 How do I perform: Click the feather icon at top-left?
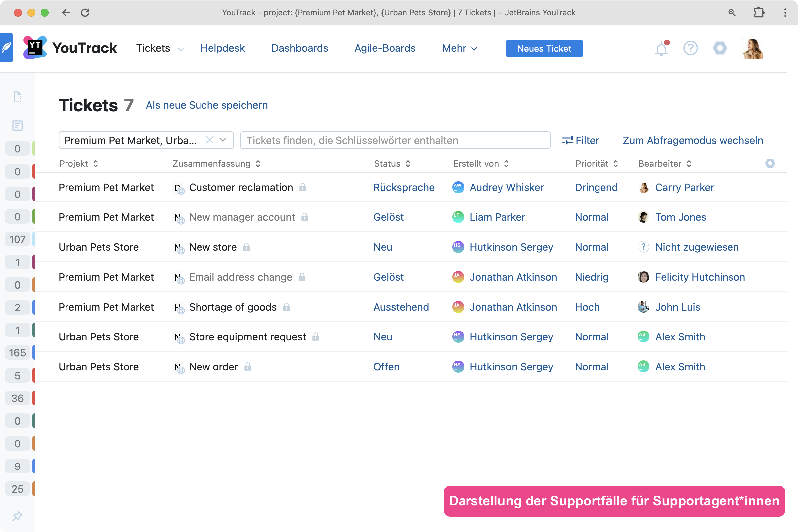(6, 48)
